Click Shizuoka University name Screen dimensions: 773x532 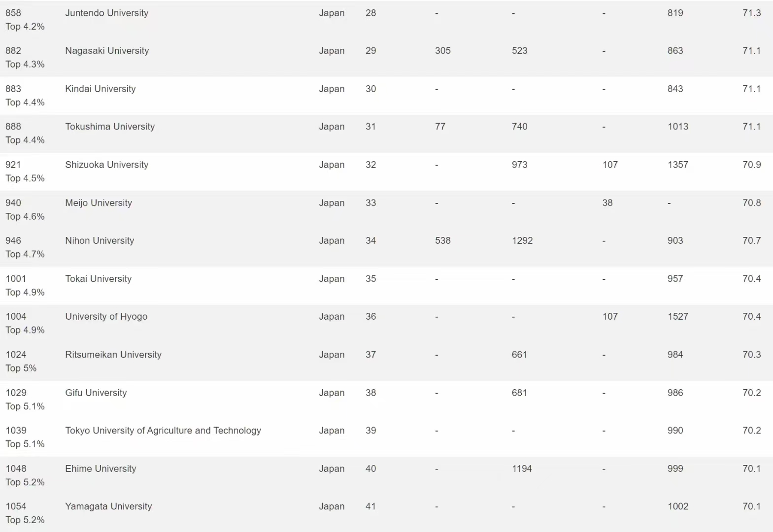[106, 165]
